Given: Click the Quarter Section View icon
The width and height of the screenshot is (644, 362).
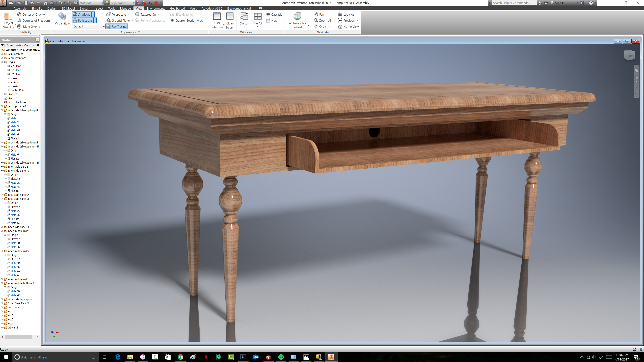Looking at the screenshot, I should coord(172,20).
